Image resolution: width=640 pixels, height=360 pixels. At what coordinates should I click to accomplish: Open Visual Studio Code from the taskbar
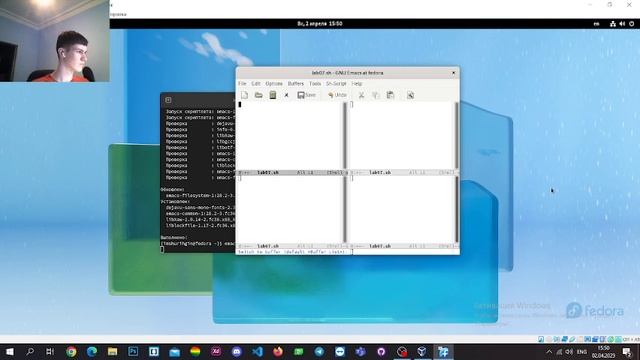[x=257, y=351]
